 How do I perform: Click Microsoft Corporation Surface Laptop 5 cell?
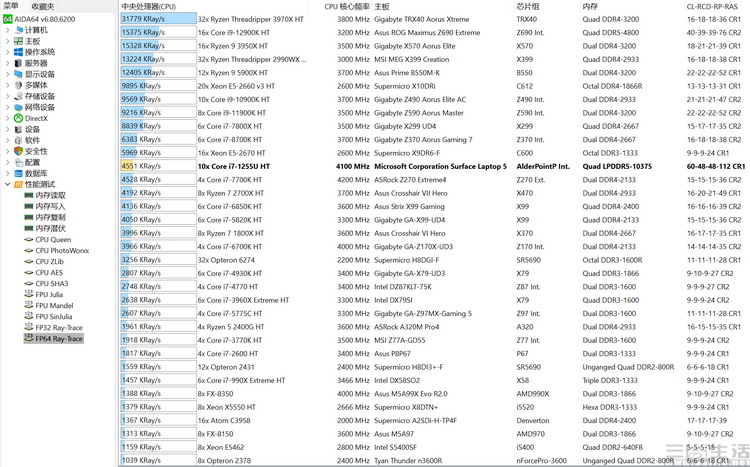coord(440,167)
